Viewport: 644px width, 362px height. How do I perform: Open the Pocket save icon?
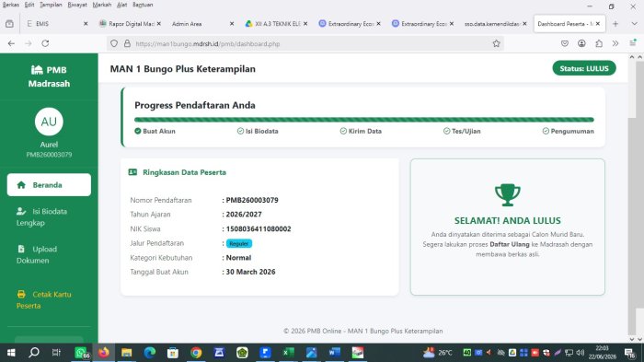click(x=565, y=43)
